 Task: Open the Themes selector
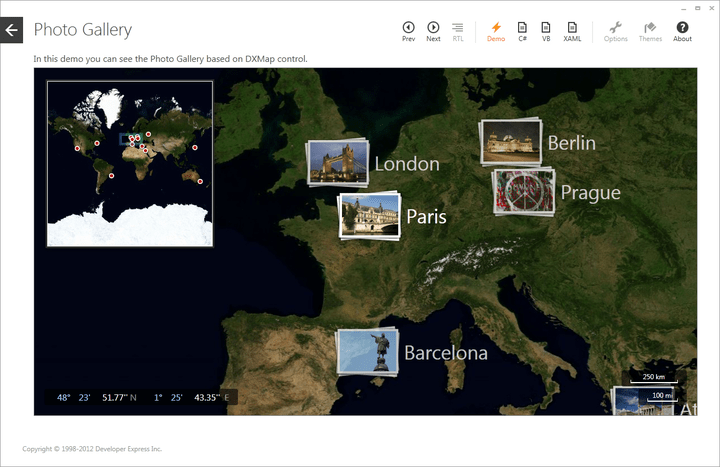(x=650, y=31)
